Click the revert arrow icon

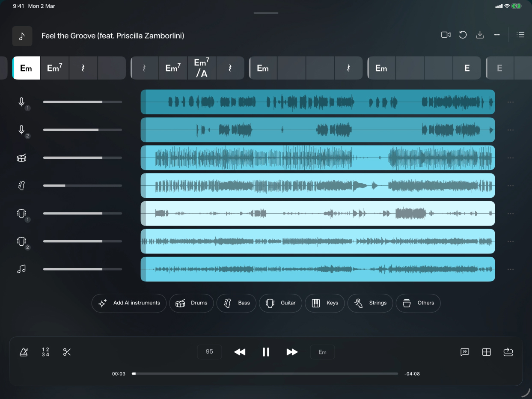(x=463, y=35)
